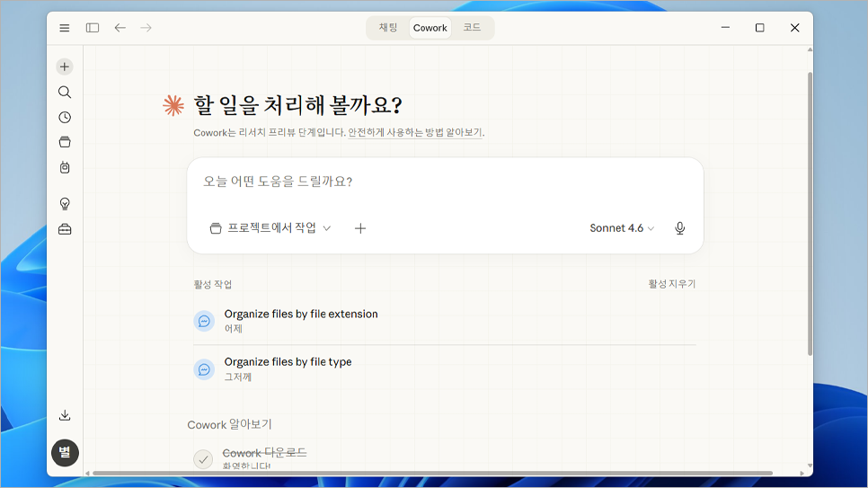Open the ideas lightbulb icon

65,204
